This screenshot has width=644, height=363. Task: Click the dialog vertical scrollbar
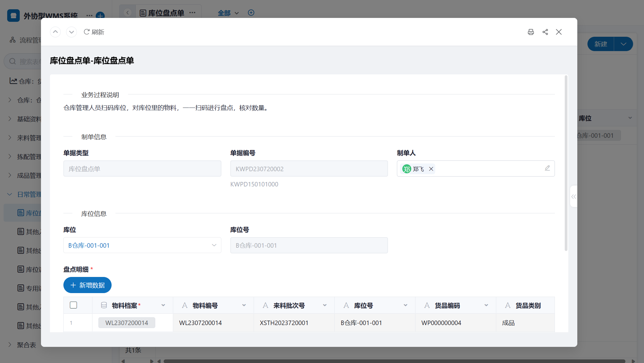[x=566, y=163]
